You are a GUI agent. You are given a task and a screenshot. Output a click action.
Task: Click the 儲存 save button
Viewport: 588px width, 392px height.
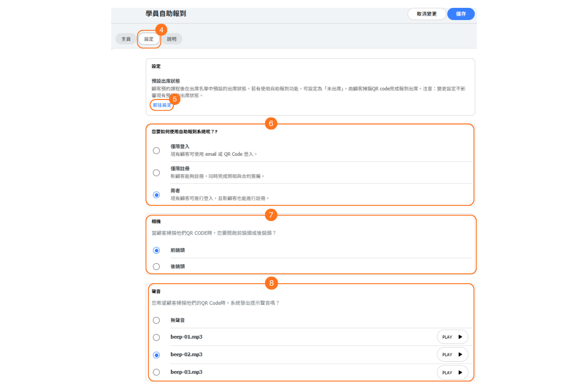[461, 14]
